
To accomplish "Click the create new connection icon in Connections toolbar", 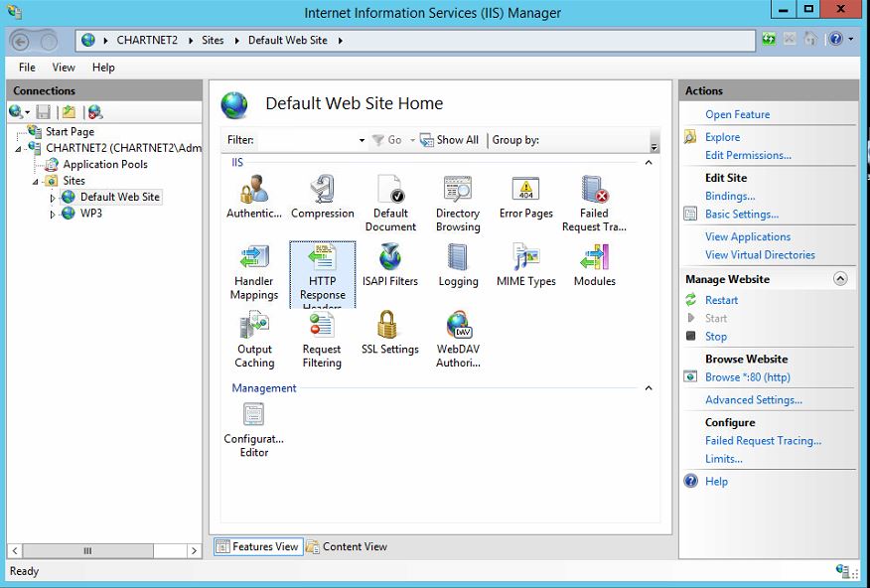I will pos(16,112).
